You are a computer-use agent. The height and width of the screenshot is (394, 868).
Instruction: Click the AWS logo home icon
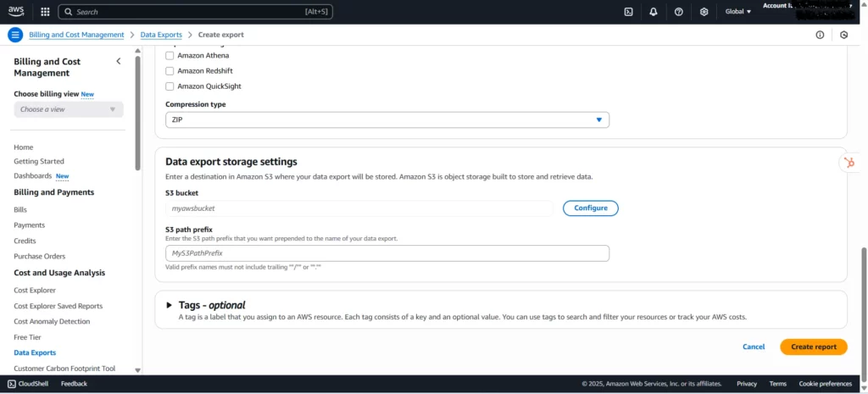(x=17, y=12)
